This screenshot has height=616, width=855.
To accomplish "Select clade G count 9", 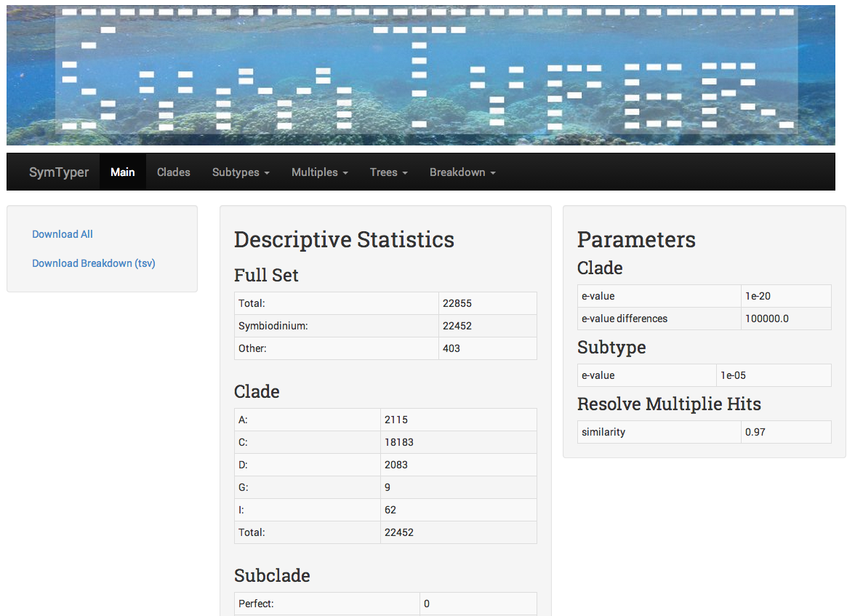I will [x=387, y=487].
